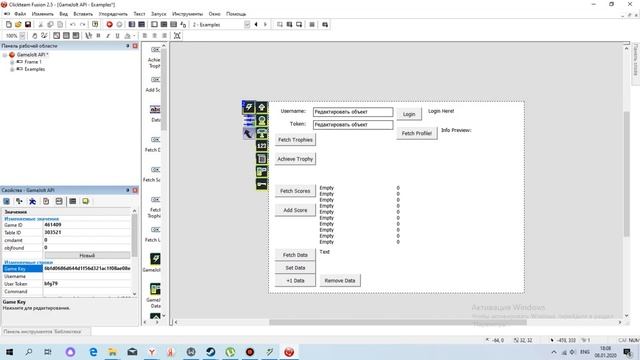Click the Properties panel vertical scrollbar
Screen dimensions: 640x360
tap(134, 235)
